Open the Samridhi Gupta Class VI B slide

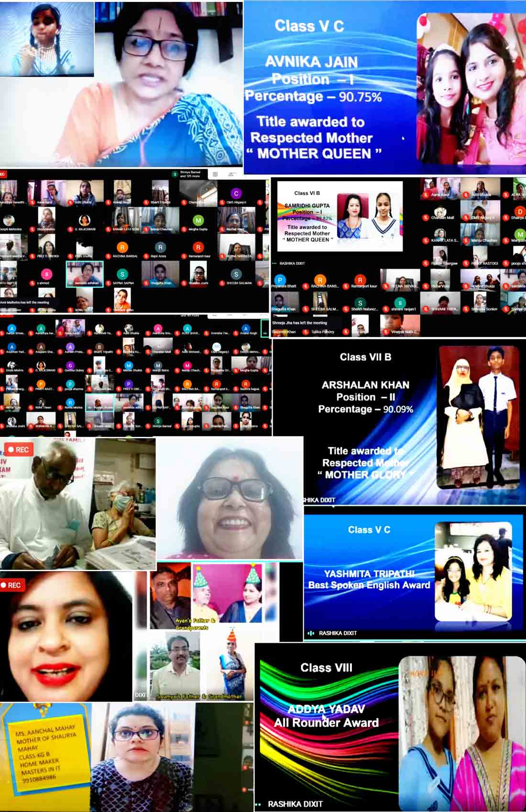(340, 217)
